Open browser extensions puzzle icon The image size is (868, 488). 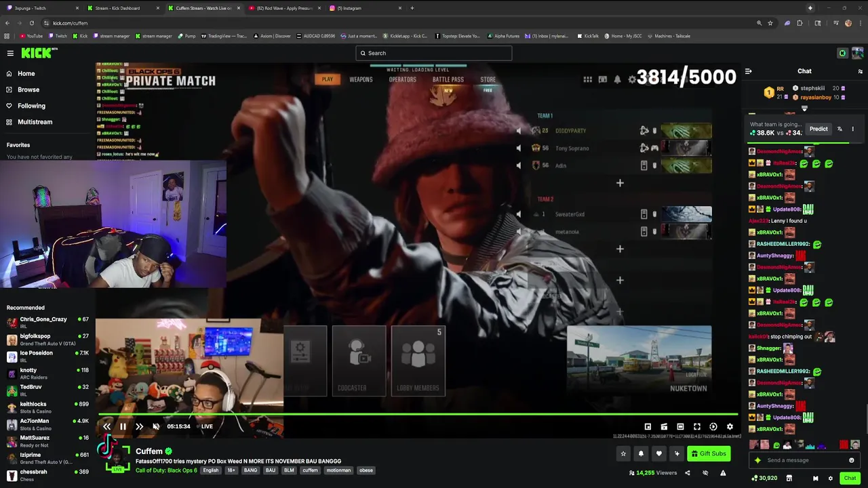(x=800, y=23)
